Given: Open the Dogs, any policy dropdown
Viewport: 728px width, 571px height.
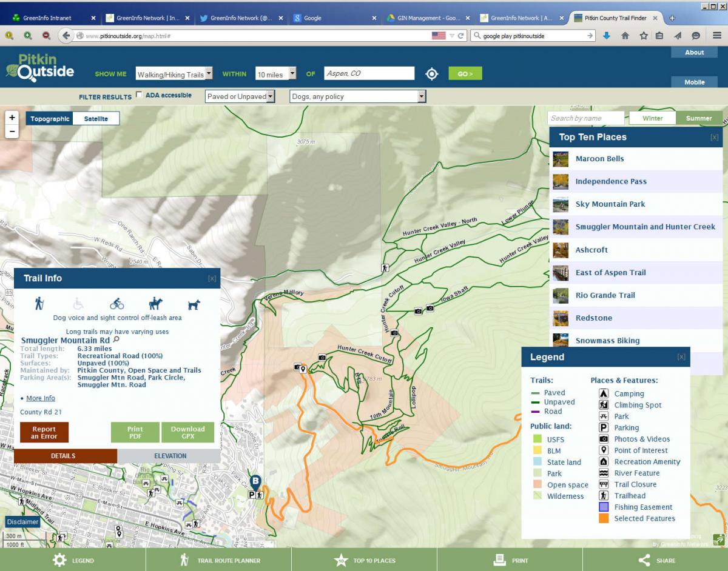Looking at the screenshot, I should 358,96.
